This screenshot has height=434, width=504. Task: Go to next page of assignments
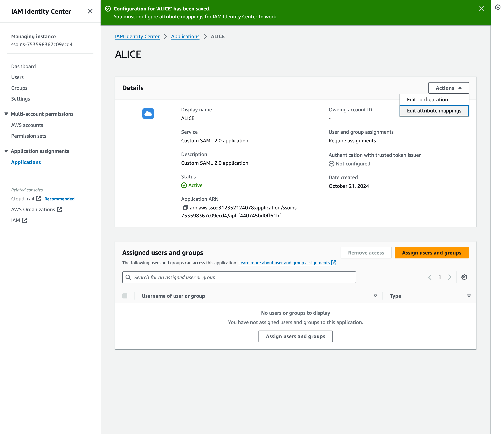[450, 277]
